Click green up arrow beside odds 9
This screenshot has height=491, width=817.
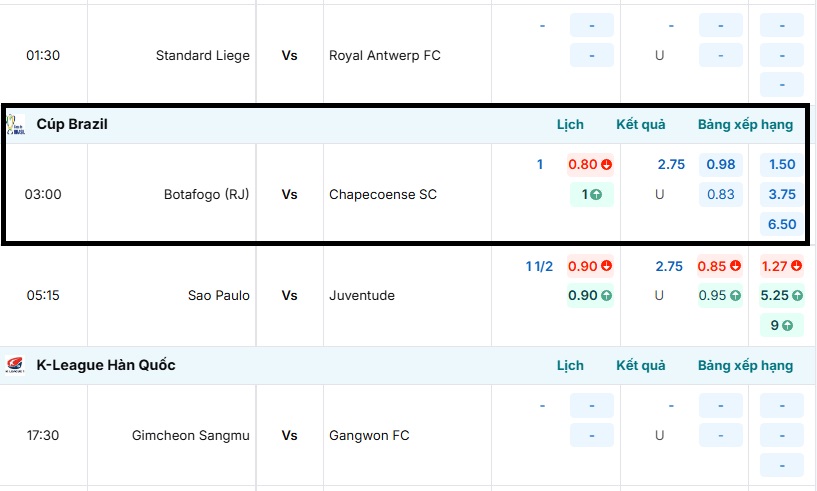pos(787,325)
